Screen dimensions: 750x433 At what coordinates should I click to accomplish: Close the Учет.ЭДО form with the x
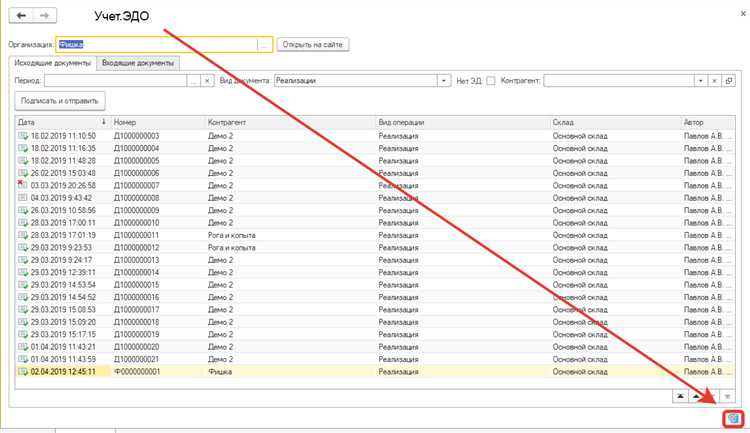743,13
